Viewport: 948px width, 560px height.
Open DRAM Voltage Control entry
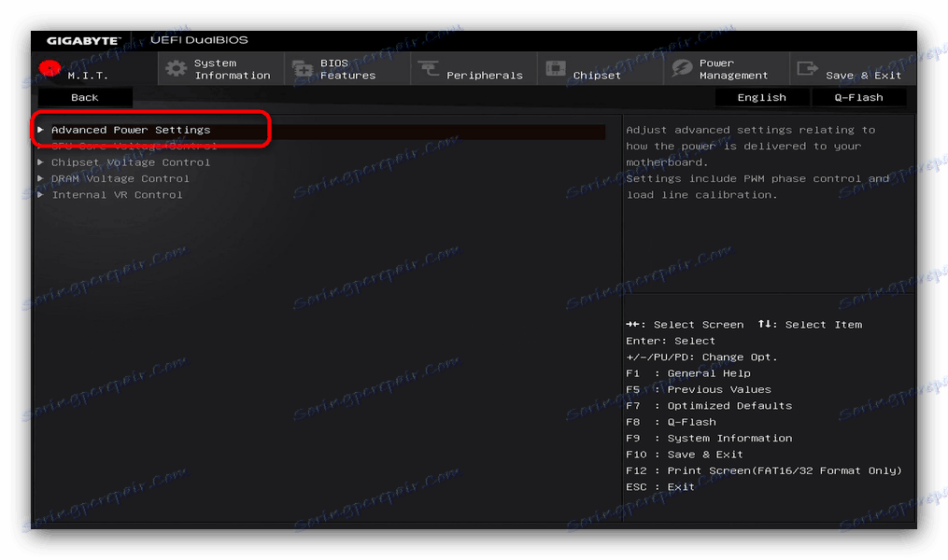coord(120,178)
